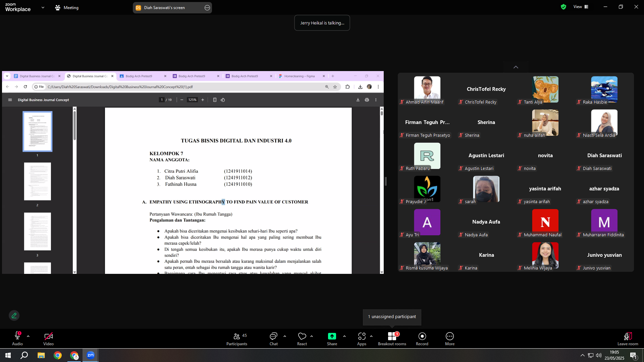The width and height of the screenshot is (644, 362).
Task: Click the green annotate pencil icon
Action: [14, 315]
